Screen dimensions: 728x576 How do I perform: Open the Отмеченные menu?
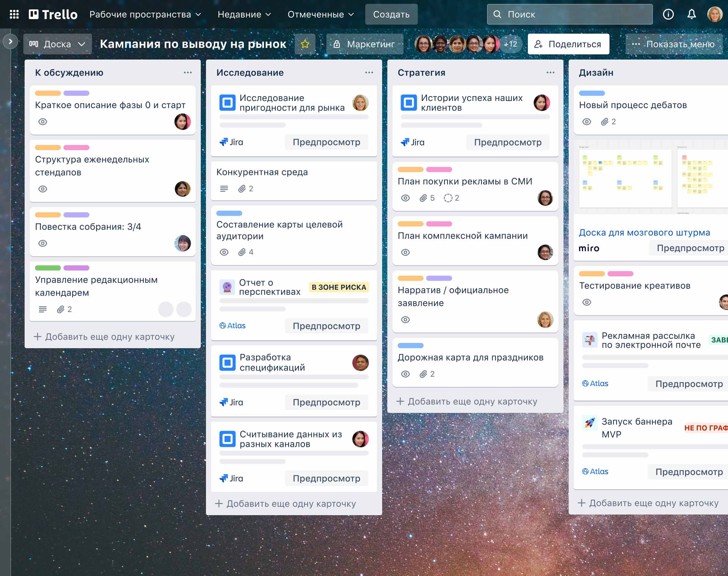(320, 14)
